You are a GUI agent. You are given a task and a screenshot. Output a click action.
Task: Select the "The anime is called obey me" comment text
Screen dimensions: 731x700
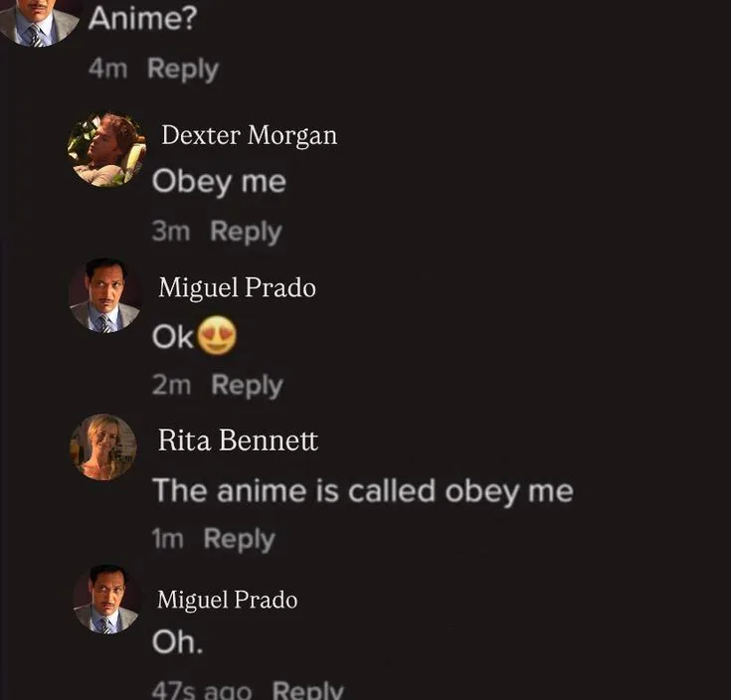[362, 490]
